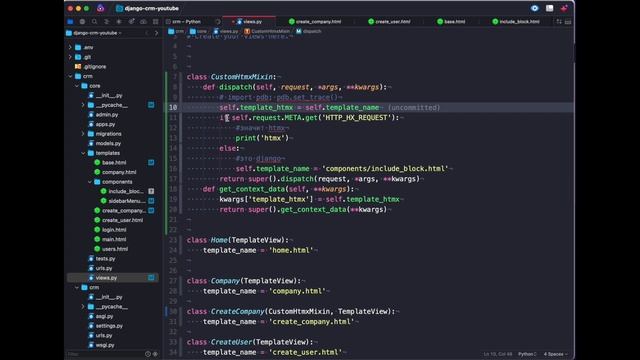Collapse the core folder
The height and width of the screenshot is (360, 640).
[77, 86]
